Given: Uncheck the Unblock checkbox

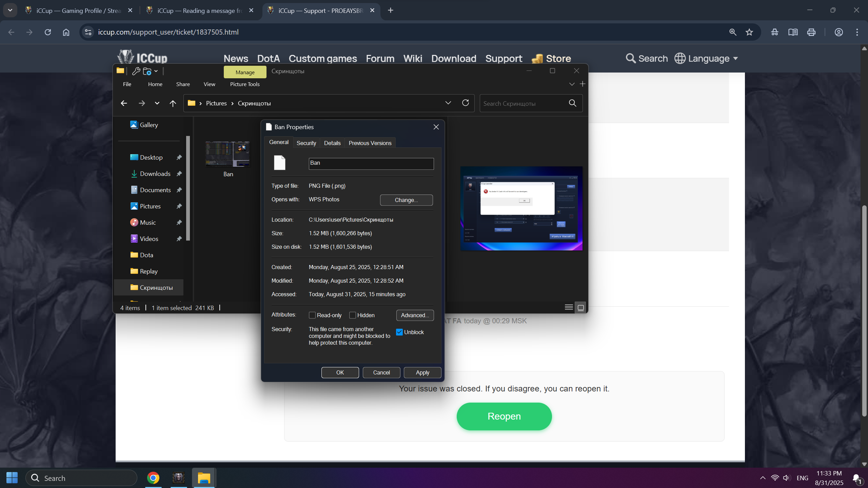Looking at the screenshot, I should tap(399, 332).
